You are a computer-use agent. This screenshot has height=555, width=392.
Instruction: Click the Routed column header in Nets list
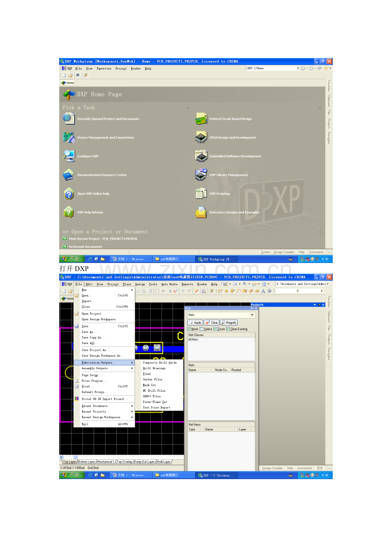pyautogui.click(x=242, y=370)
